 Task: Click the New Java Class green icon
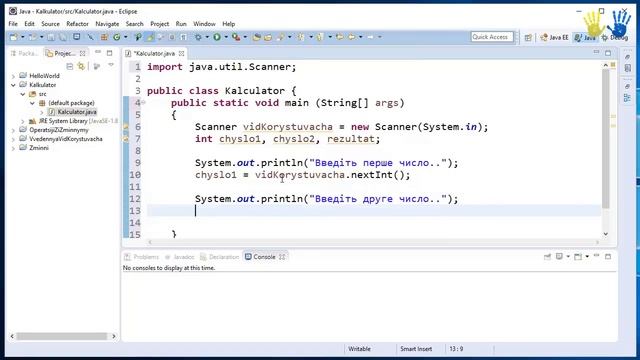coord(117,37)
